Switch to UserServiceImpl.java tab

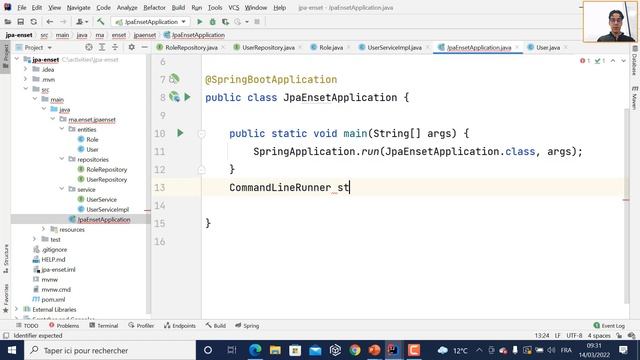394,48
